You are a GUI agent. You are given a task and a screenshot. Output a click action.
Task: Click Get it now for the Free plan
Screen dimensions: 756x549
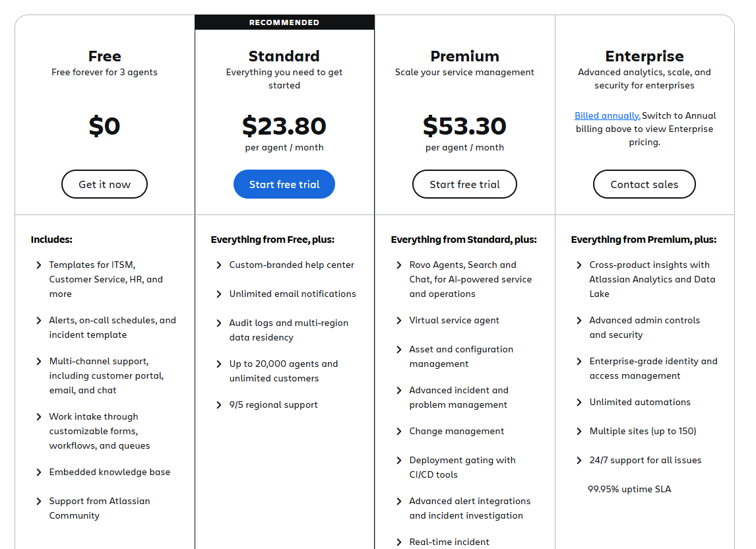(104, 185)
